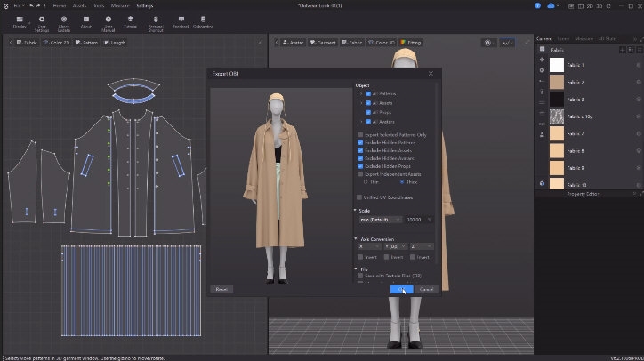Select Color 2D tab in 2D window
644x361 pixels.
[57, 43]
